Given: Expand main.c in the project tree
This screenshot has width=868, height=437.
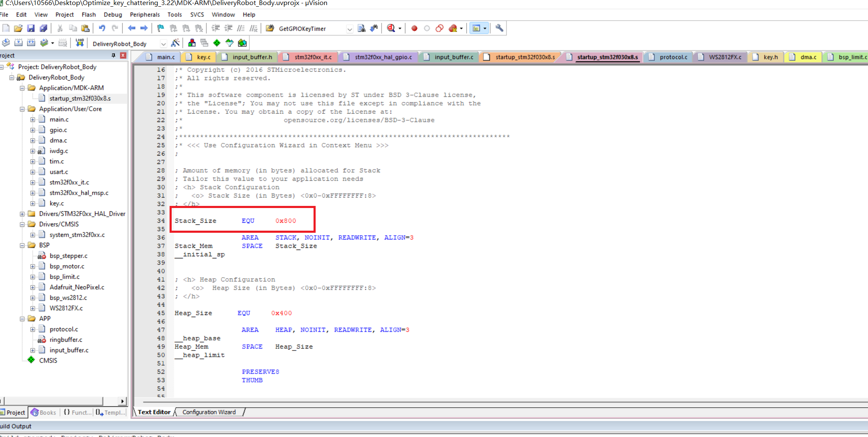Looking at the screenshot, I should (33, 119).
